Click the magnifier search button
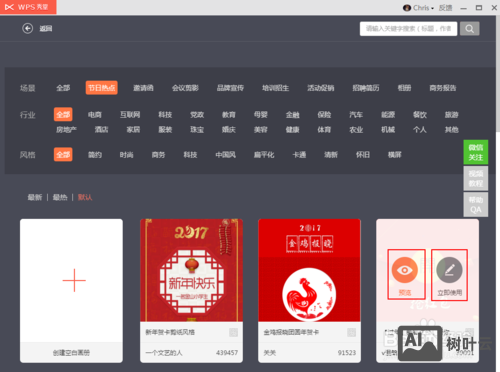 (x=470, y=29)
